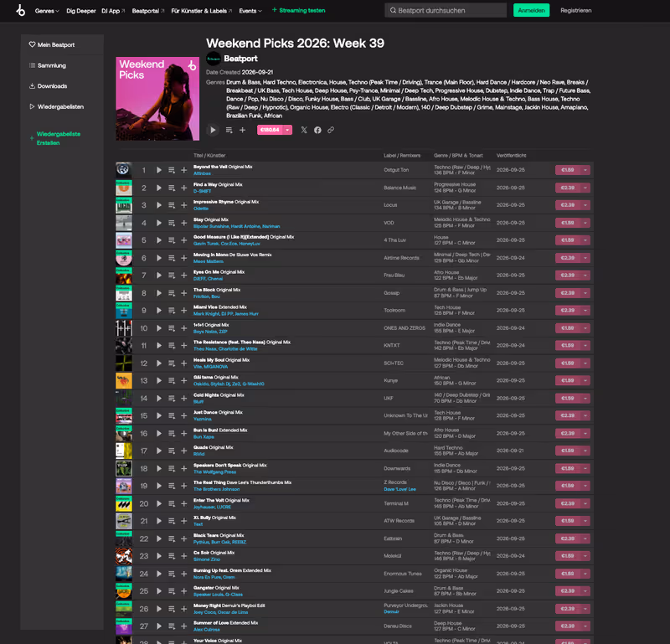Screen dimensions: 670x644
Task: Add Find a Way to queue
Action: point(172,188)
